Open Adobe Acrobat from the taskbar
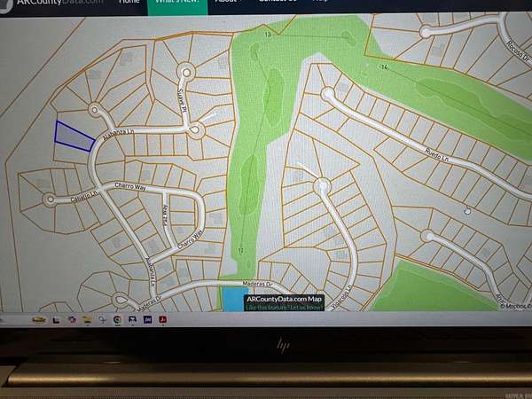This screenshot has height=399, width=532. coord(163,319)
